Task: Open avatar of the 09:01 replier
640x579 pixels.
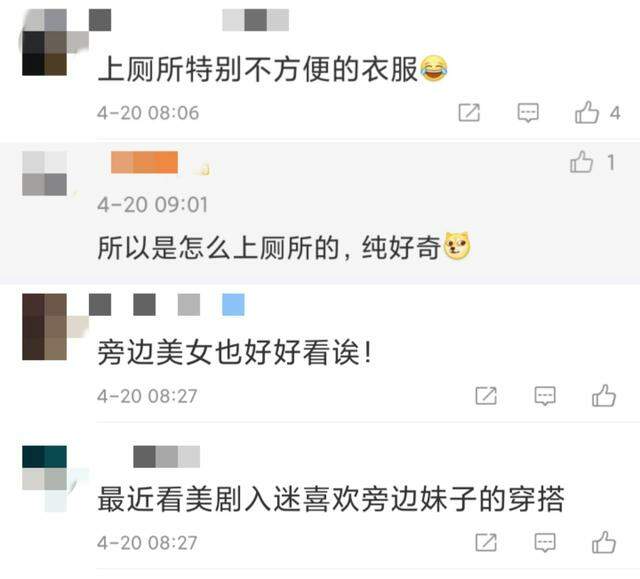Action: pos(44,173)
